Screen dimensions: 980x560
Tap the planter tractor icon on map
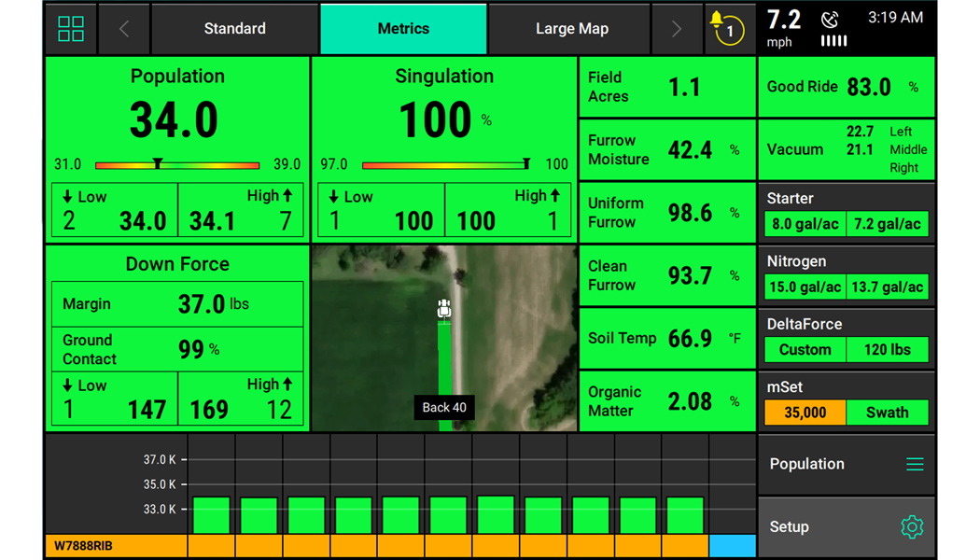pyautogui.click(x=444, y=309)
